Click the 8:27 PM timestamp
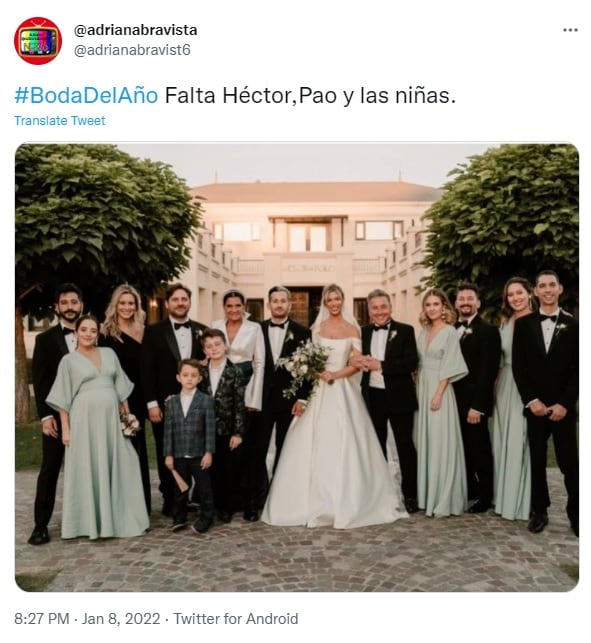This screenshot has height=643, width=591. coord(42,618)
